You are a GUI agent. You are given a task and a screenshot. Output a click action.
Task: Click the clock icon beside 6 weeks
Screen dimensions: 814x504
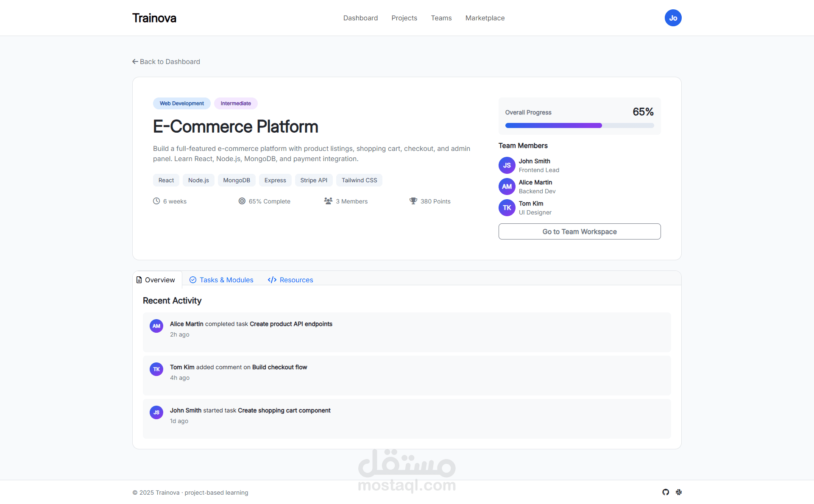[x=156, y=201]
